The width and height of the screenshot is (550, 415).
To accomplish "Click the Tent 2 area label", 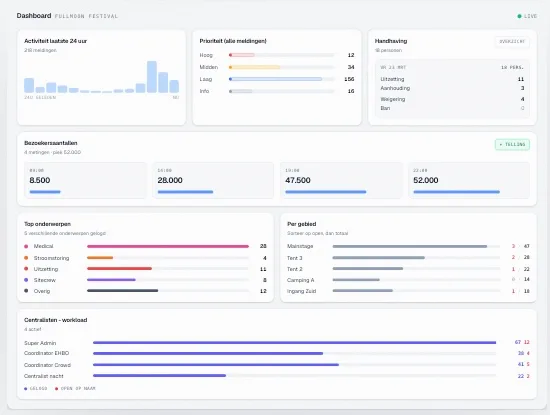I will [295, 269].
